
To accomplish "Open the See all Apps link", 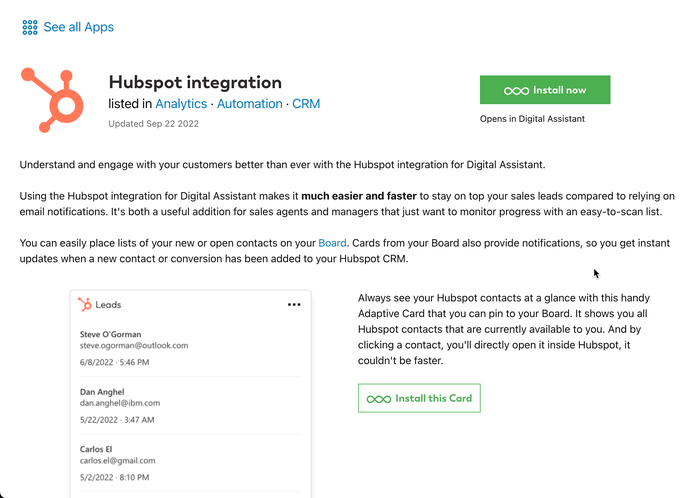I will (x=79, y=27).
